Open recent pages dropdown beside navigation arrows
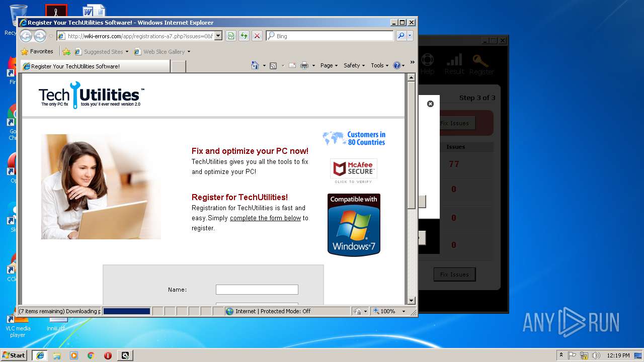 (x=51, y=36)
